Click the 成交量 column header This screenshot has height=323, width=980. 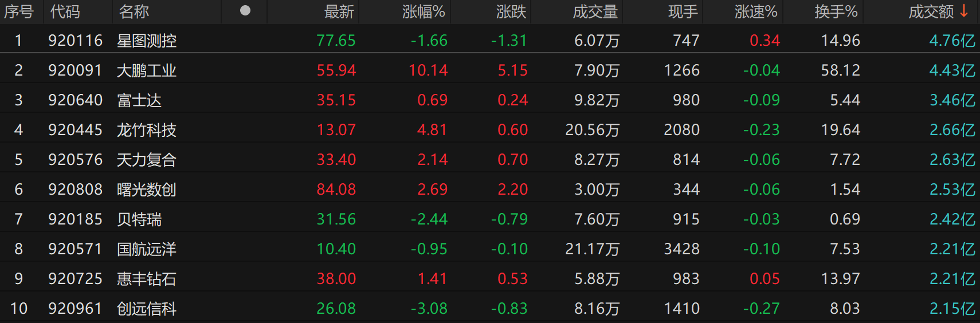pos(595,11)
